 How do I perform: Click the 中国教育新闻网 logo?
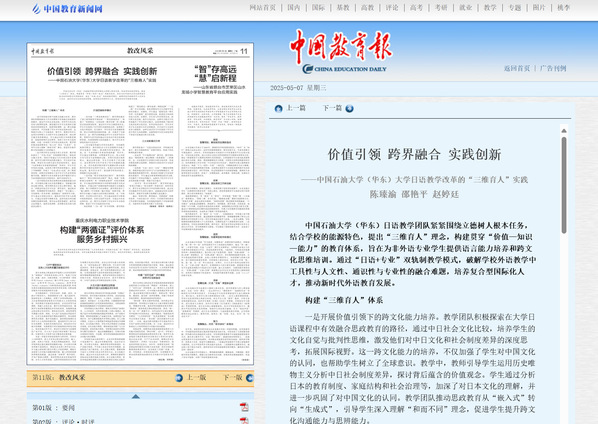67,8
